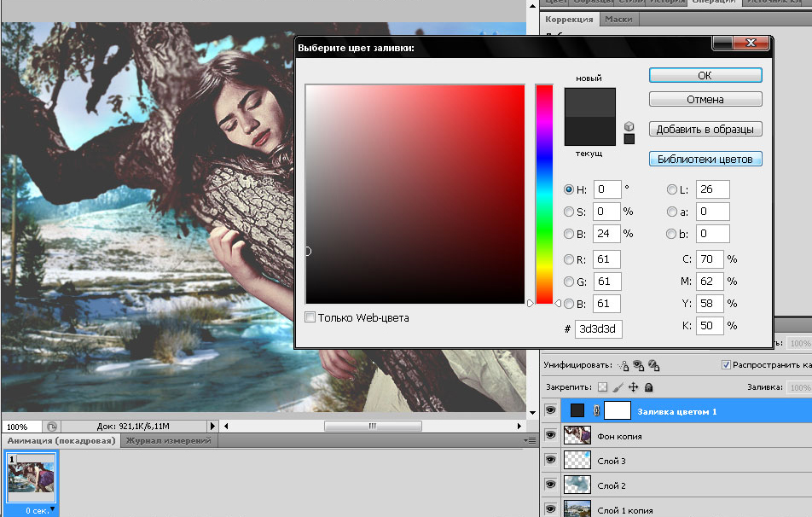Lock layer position with the move icon

coord(634,387)
